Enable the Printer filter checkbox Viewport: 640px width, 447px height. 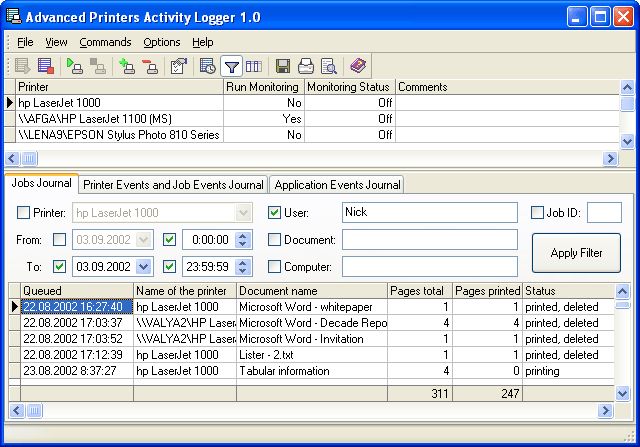point(23,213)
